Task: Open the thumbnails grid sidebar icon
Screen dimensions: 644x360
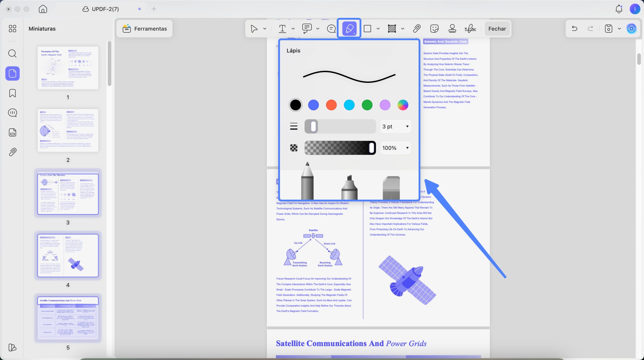Action: click(x=12, y=29)
